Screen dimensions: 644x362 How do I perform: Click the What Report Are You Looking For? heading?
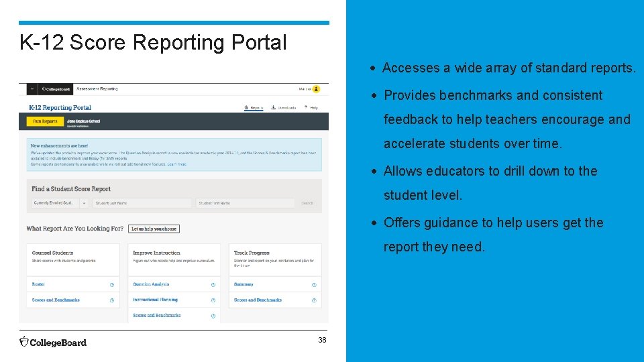pos(74,228)
